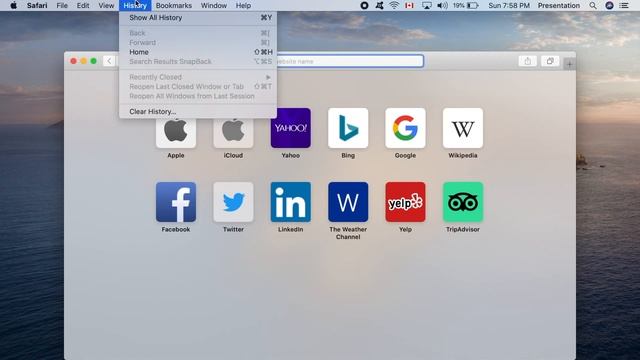Open the LinkedIn favorite tile
The height and width of the screenshot is (360, 640).
click(x=291, y=202)
